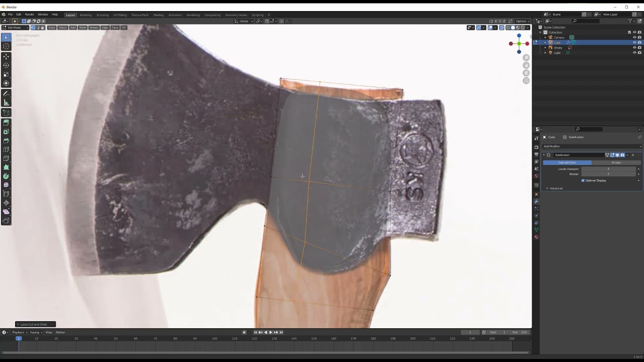Select the Move tool

click(6, 56)
